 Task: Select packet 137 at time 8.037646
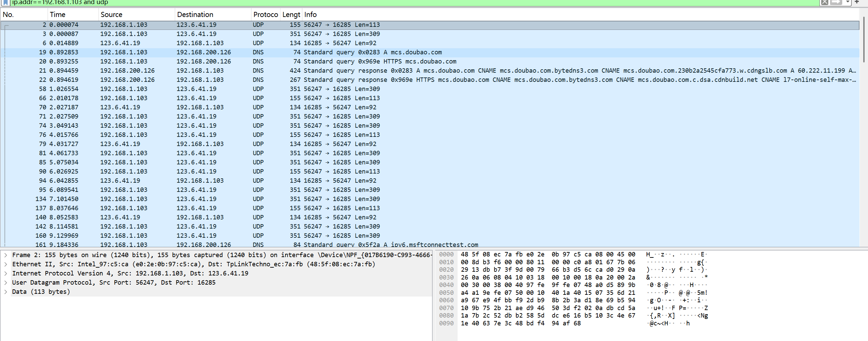[430, 208]
